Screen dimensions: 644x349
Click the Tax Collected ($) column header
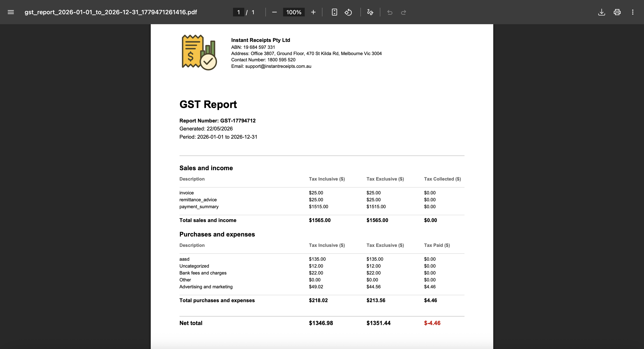(442, 179)
